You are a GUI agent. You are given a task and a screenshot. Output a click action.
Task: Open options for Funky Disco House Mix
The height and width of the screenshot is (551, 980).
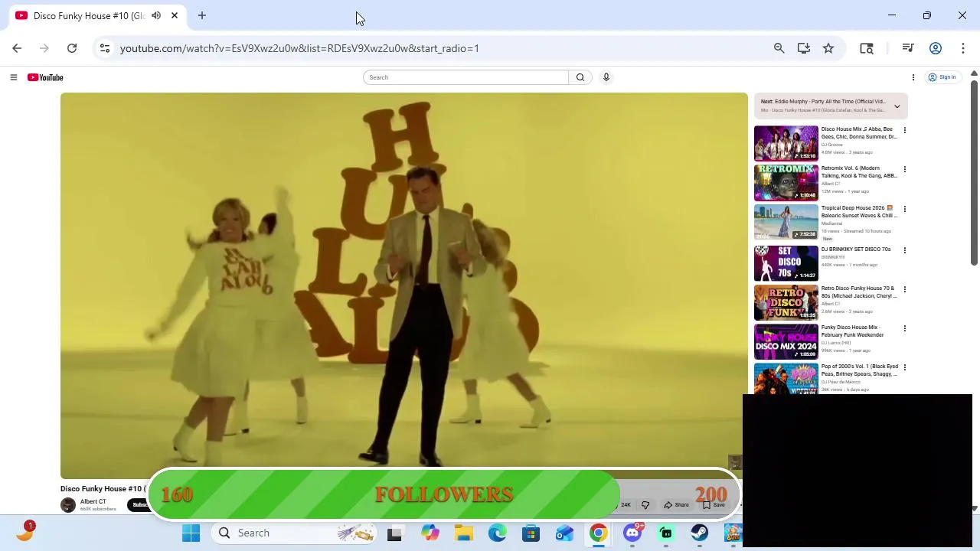(x=905, y=328)
